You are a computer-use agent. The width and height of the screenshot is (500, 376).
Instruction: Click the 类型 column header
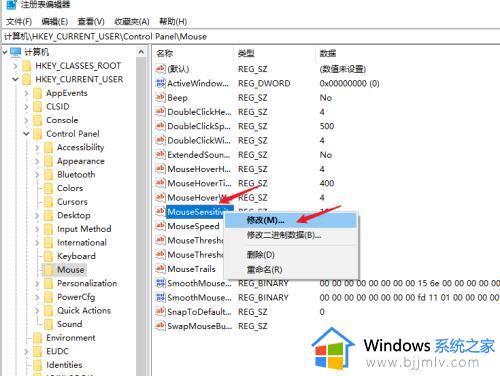click(x=246, y=53)
